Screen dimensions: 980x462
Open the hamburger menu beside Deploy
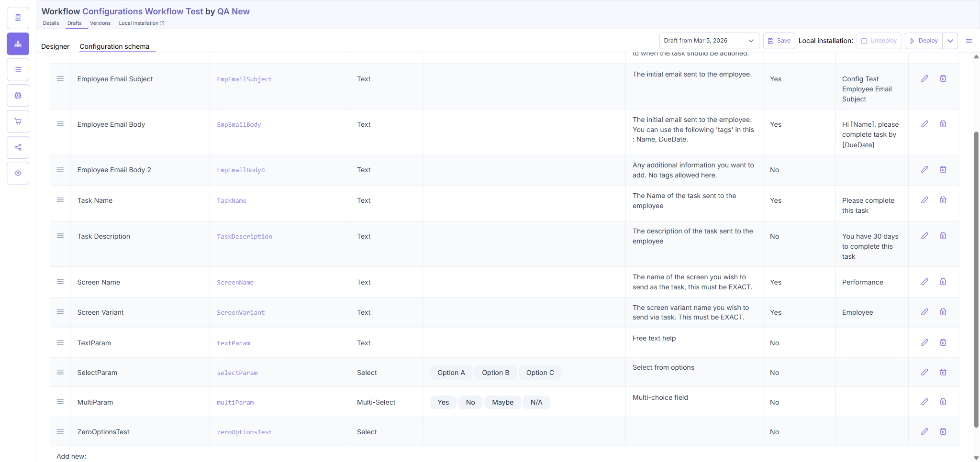969,41
